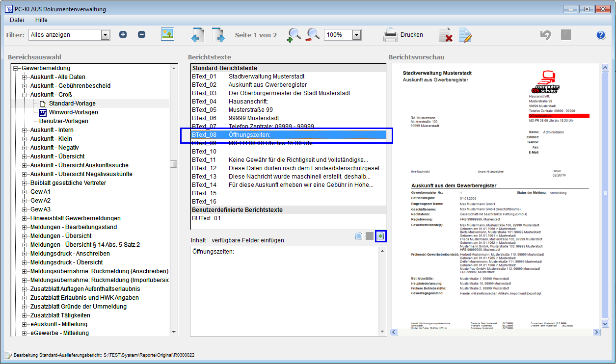
Task: Open the 100% zoom level dropdown
Action: coord(356,35)
